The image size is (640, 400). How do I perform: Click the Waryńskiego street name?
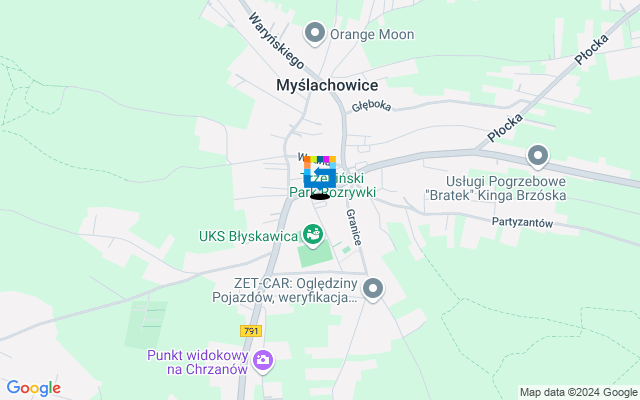tap(276, 40)
